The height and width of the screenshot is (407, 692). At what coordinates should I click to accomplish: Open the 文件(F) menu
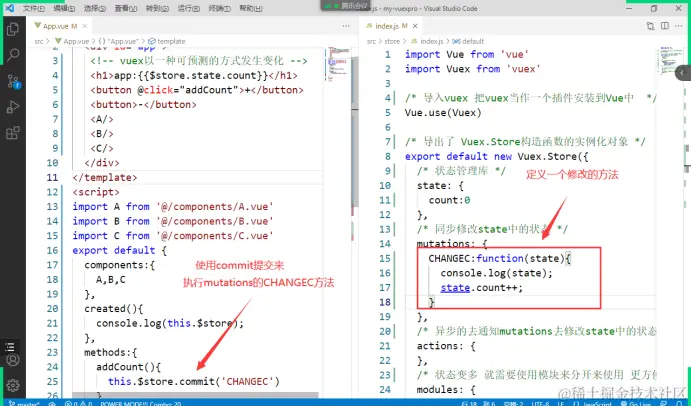(x=34, y=8)
